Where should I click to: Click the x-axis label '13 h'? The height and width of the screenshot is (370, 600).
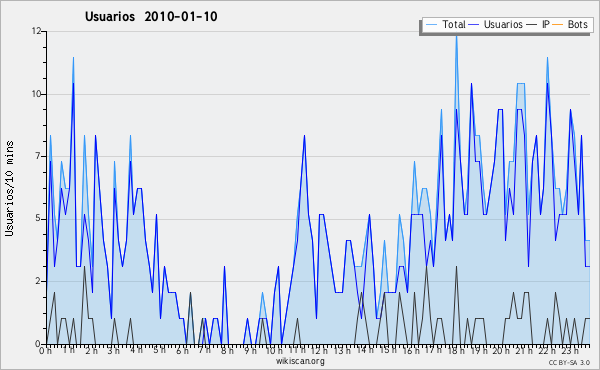pyautogui.click(x=342, y=350)
